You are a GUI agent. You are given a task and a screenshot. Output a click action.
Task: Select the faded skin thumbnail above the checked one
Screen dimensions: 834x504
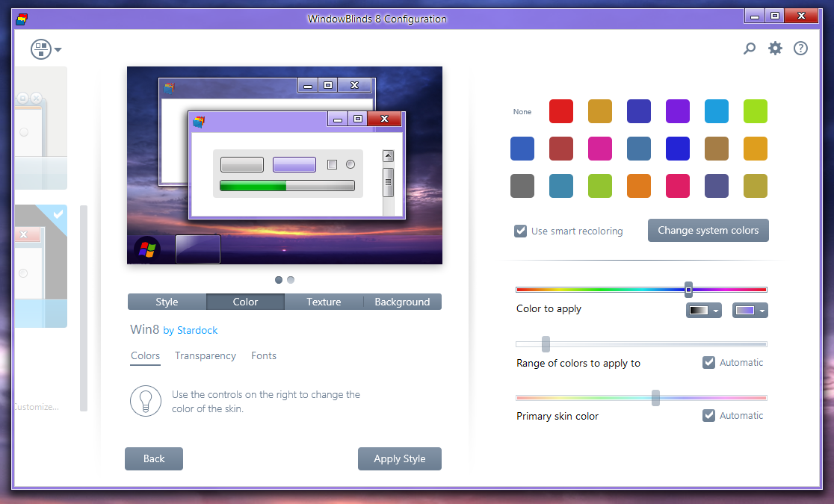coord(41,128)
